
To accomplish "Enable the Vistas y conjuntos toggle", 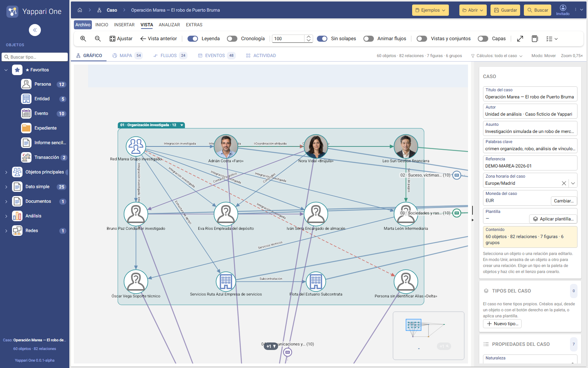I will pyautogui.click(x=422, y=39).
